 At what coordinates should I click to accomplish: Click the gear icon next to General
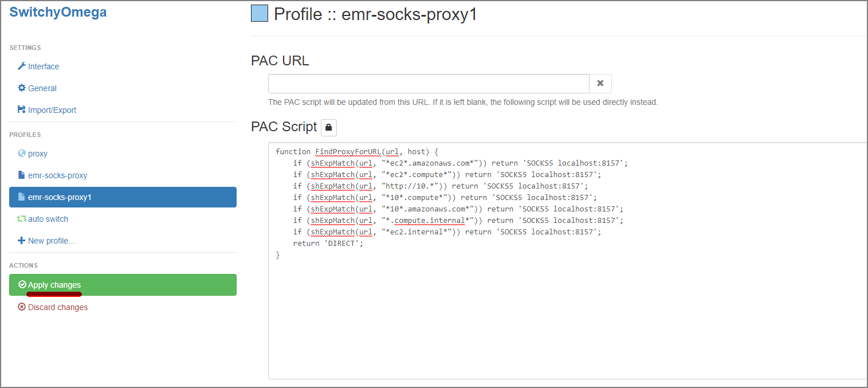tap(22, 88)
